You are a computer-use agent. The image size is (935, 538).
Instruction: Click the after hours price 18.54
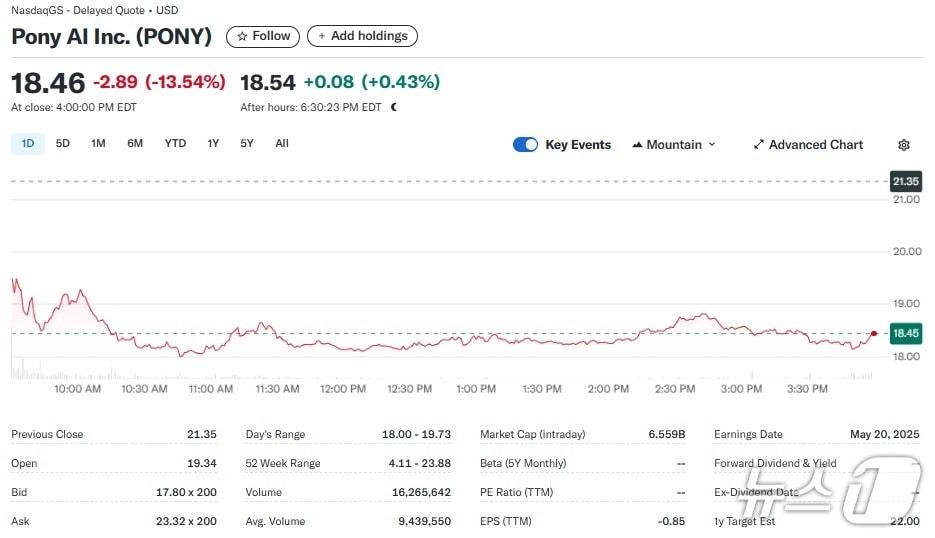pyautogui.click(x=268, y=82)
